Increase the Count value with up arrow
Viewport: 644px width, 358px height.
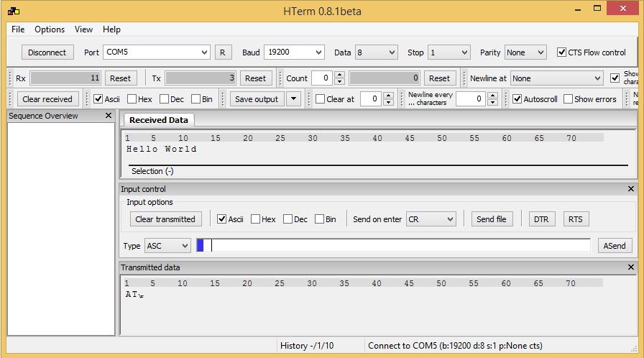[339, 75]
